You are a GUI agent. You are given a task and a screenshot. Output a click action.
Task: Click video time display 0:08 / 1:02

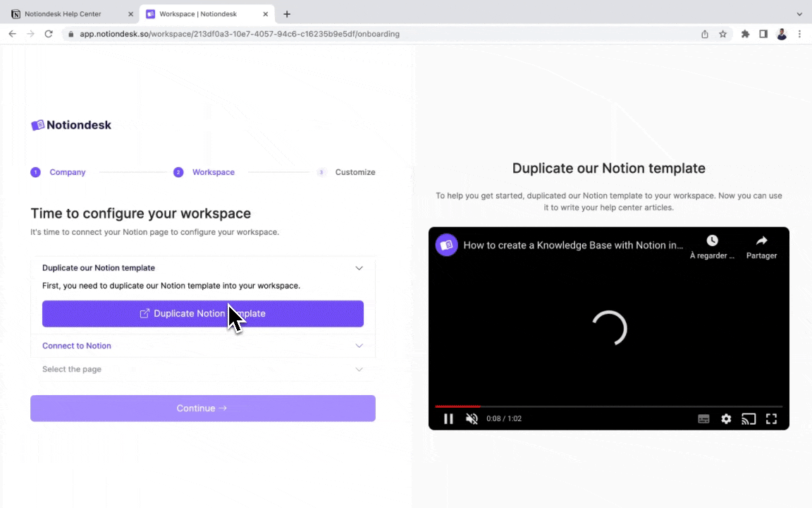[504, 419]
